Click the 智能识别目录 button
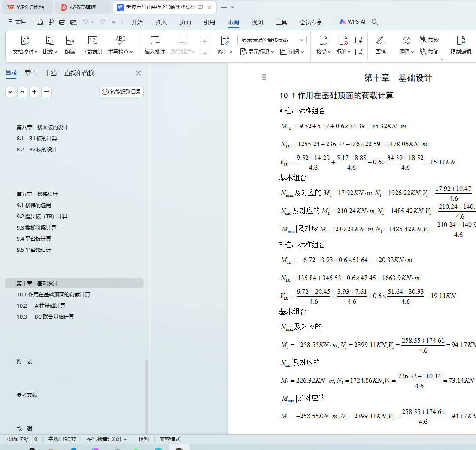The image size is (476, 450). click(121, 92)
